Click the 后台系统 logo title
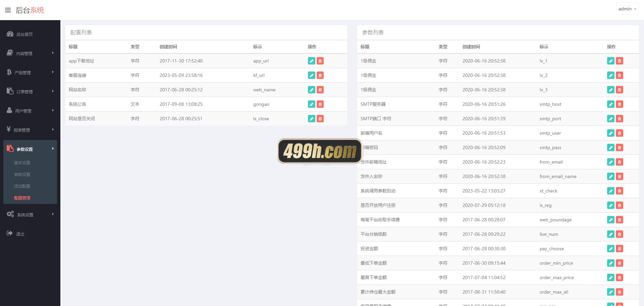 30,10
